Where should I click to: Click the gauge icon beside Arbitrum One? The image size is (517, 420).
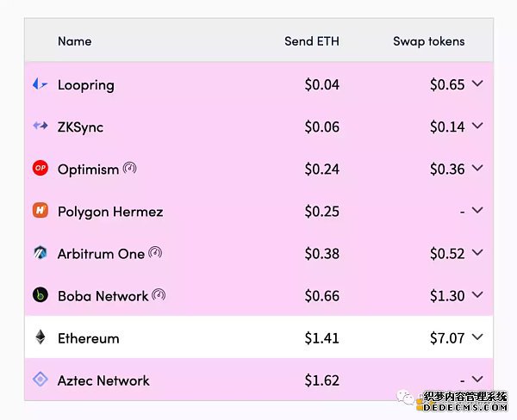pyautogui.click(x=155, y=253)
